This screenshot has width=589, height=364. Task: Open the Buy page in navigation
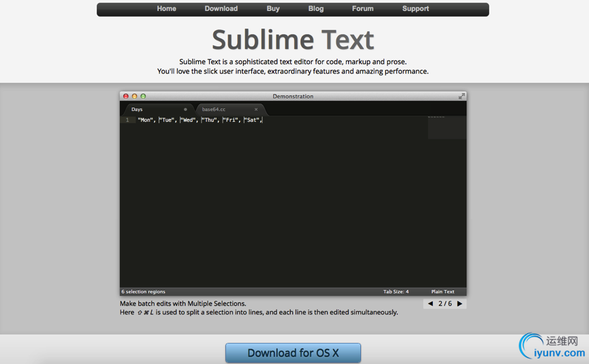click(273, 9)
